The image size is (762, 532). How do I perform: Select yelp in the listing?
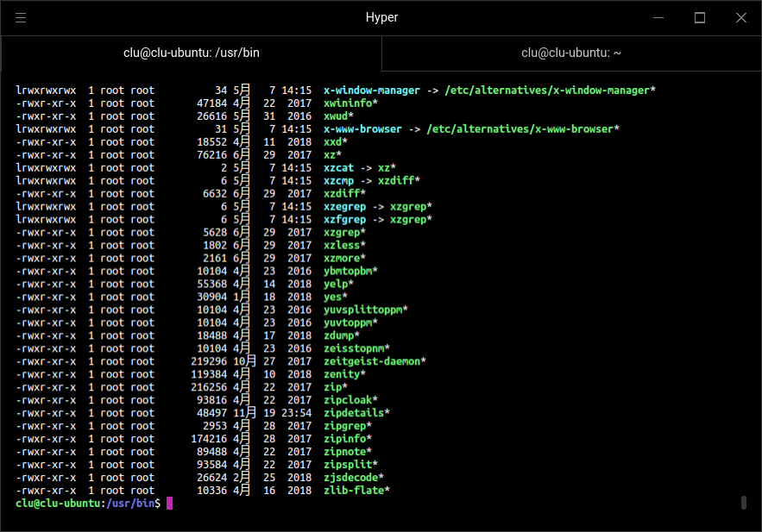click(337, 284)
